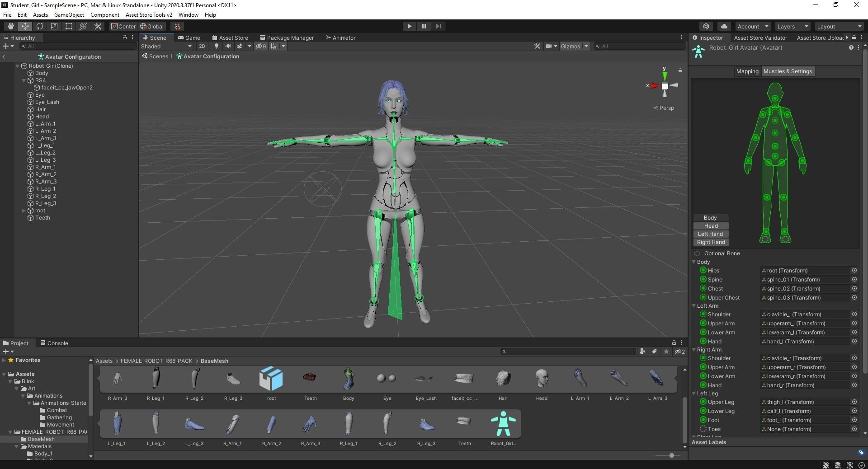Screen dimensions: 868x469
Task: Select the Scale tool
Action: coord(54,26)
